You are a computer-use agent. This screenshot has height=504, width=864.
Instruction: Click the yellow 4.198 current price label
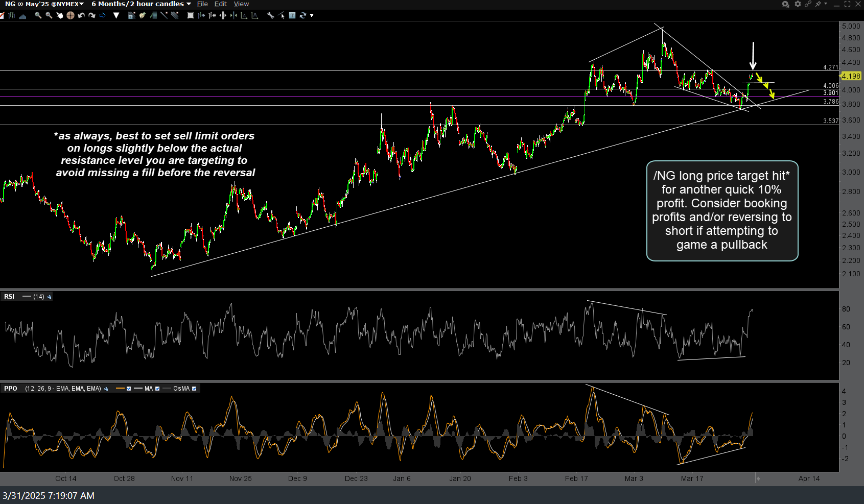click(x=851, y=76)
